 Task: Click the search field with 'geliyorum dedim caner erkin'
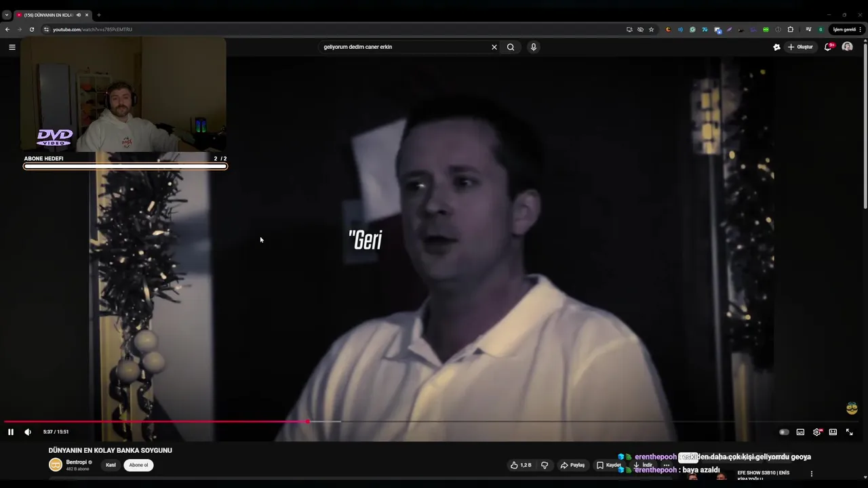tap(405, 47)
